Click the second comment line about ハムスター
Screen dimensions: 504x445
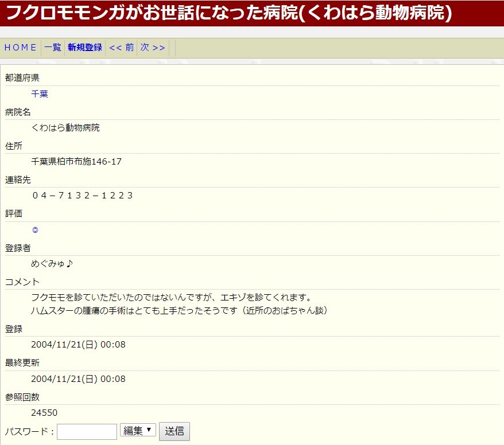[x=179, y=311]
